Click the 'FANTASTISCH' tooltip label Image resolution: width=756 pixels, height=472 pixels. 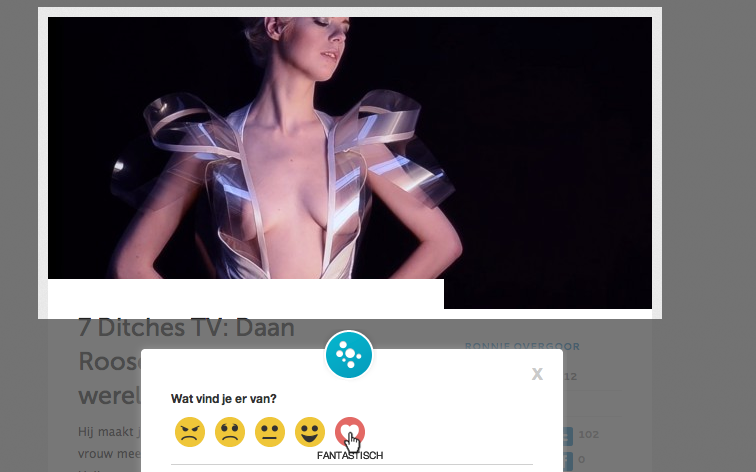coord(349,456)
